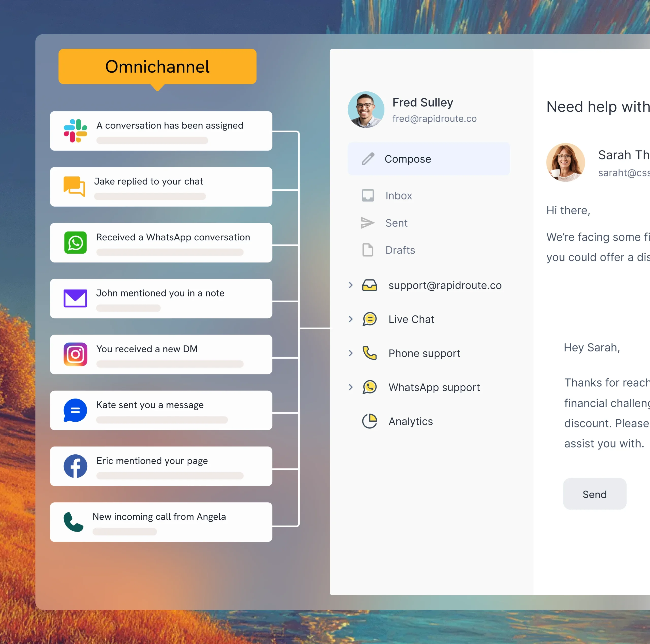
Task: Click the Gmail envelope icon on John's note card
Action: click(75, 298)
